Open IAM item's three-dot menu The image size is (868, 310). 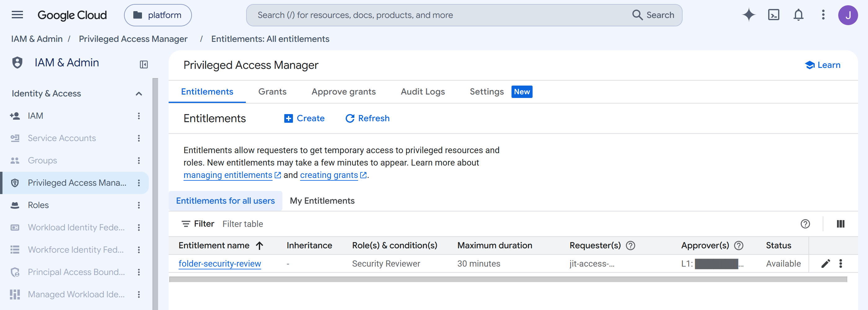[x=139, y=116]
